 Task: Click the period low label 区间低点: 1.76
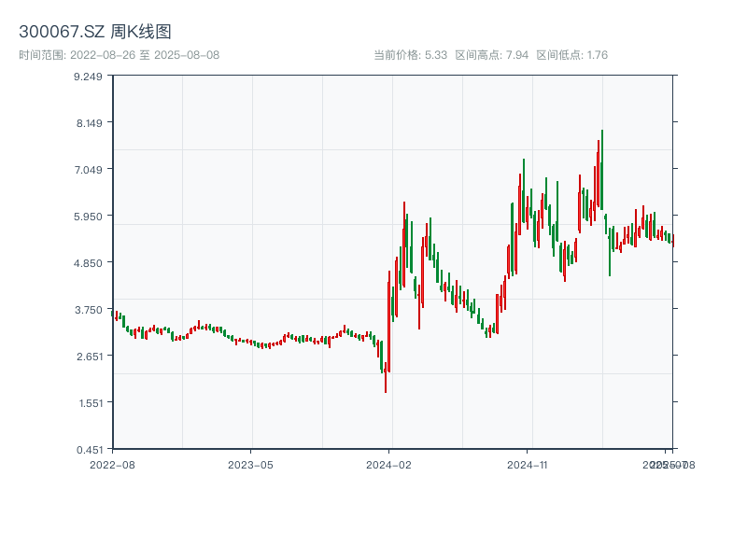571,55
